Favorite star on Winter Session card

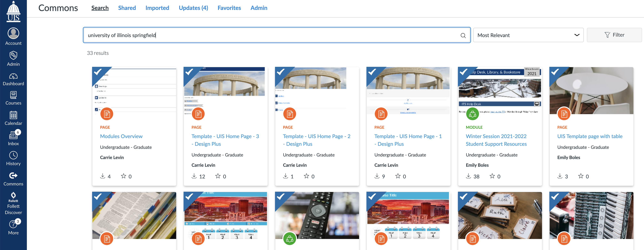click(492, 176)
